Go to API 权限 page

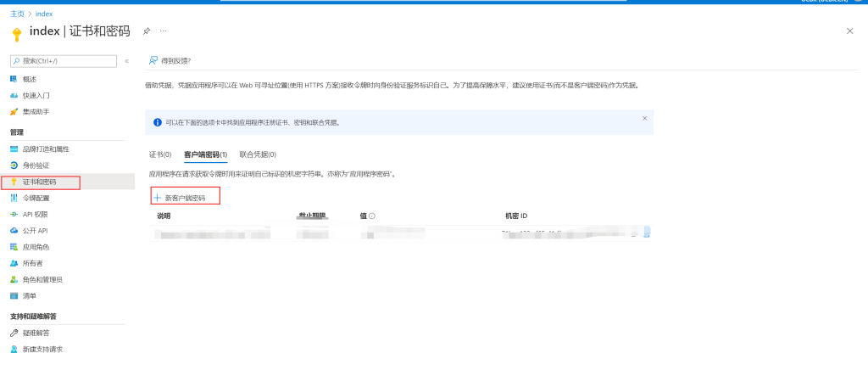tap(35, 214)
